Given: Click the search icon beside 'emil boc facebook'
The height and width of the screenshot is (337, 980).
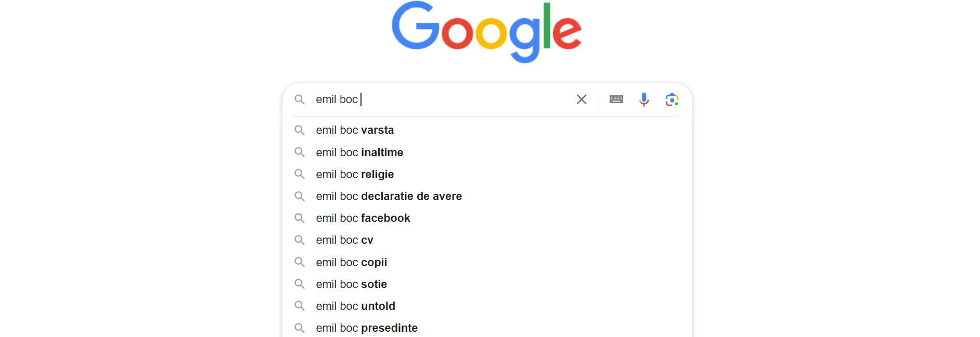Looking at the screenshot, I should coord(300,218).
